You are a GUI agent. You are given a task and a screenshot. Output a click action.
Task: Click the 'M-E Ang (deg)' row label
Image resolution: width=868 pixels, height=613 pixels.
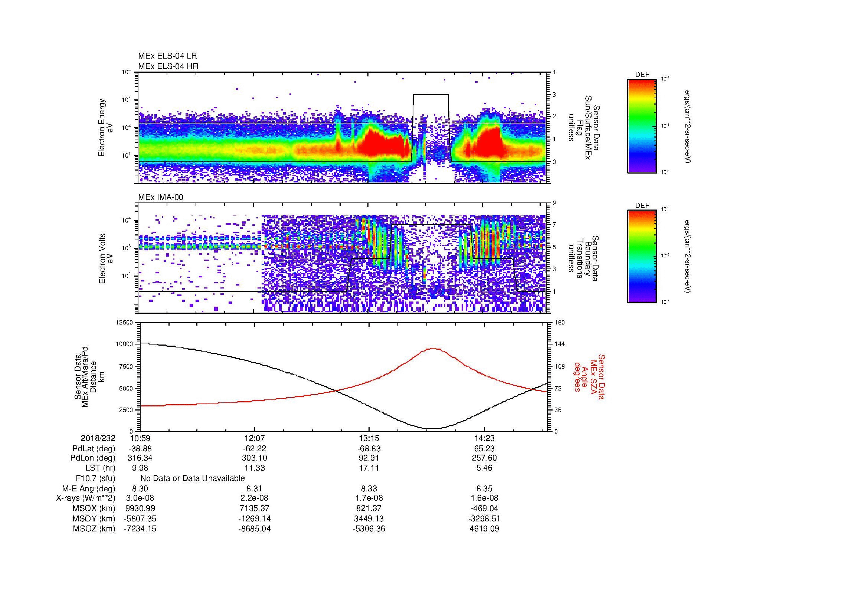pos(89,488)
